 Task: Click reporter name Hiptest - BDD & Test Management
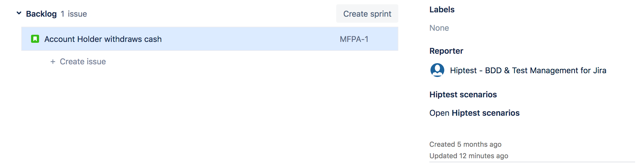528,70
